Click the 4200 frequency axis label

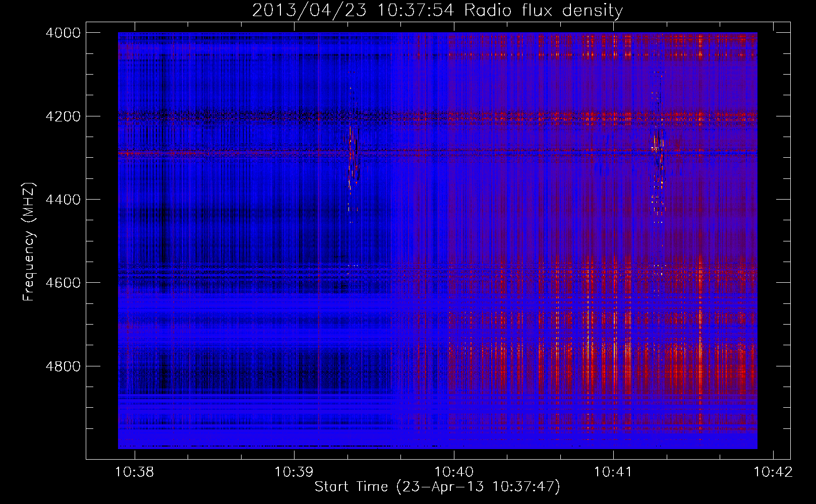(63, 116)
